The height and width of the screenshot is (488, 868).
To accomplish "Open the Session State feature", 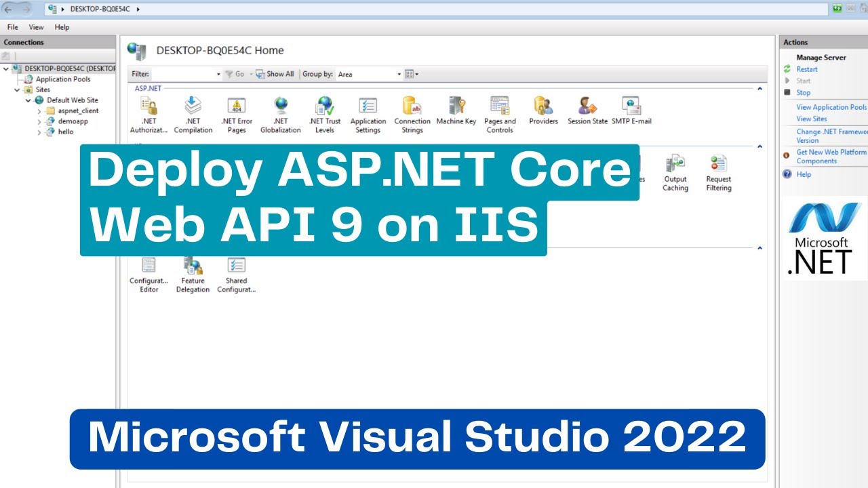I will coord(587,110).
